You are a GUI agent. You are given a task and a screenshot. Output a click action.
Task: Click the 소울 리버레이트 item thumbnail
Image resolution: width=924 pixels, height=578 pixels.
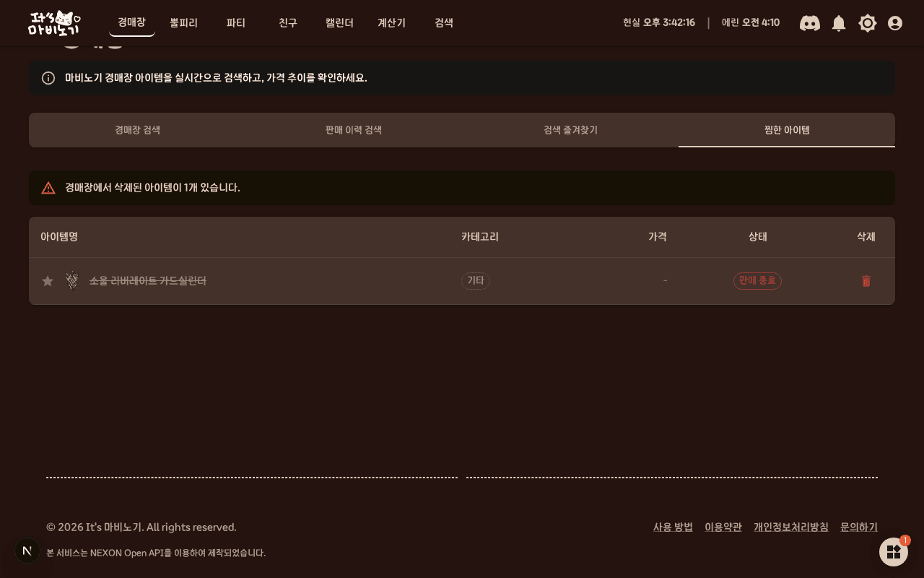[72, 280]
